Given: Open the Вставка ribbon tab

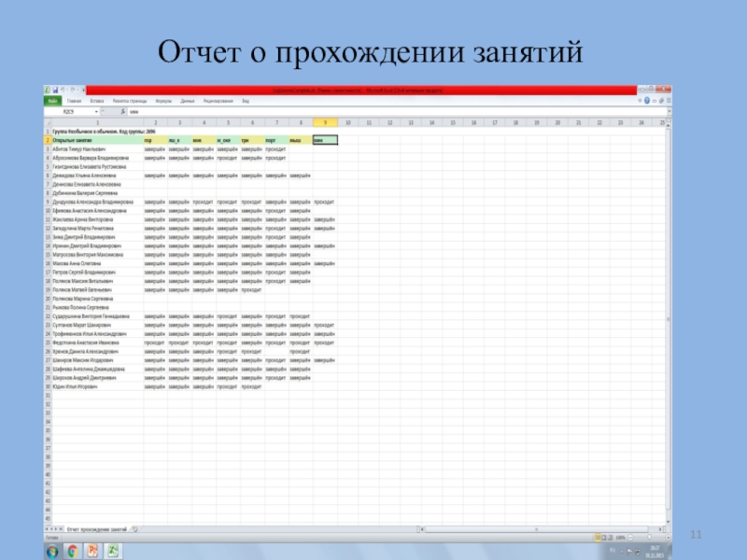Looking at the screenshot, I should [97, 100].
